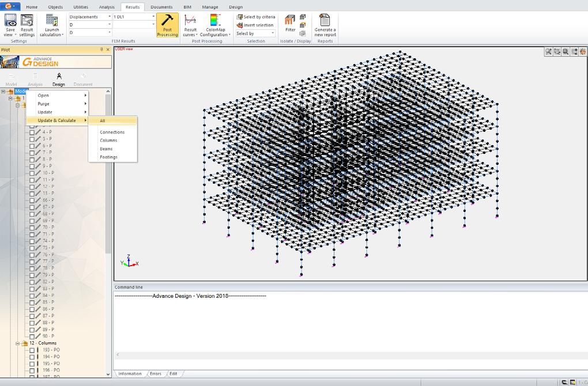Choose All in Update & Calculate submenu
This screenshot has height=386, width=588.
click(x=113, y=120)
